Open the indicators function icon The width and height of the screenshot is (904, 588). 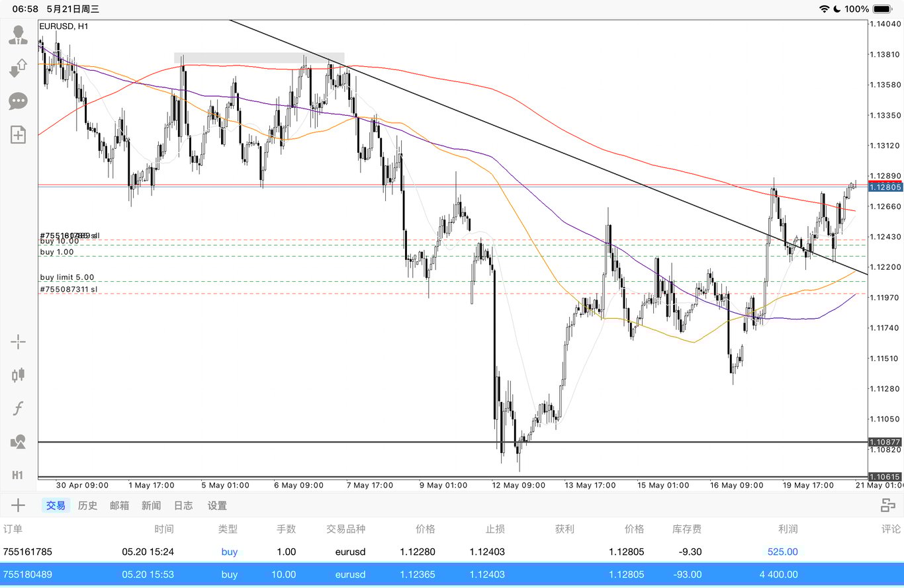[x=18, y=408]
